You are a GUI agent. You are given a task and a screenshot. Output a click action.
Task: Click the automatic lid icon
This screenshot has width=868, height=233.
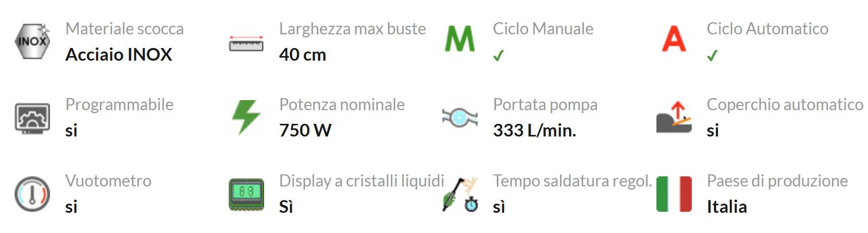pyautogui.click(x=674, y=117)
